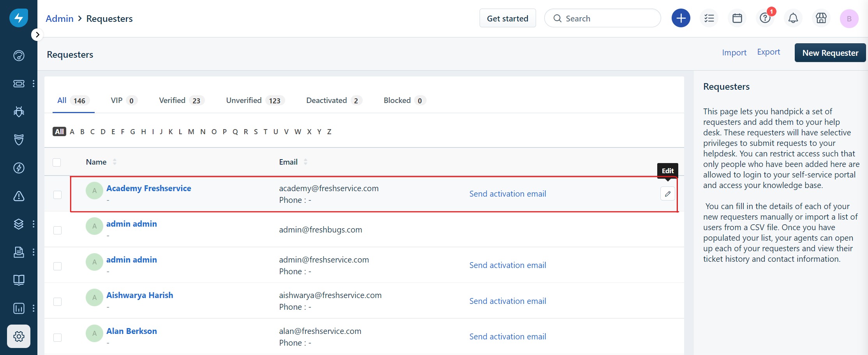
Task: Open the Assets layers icon in sidebar
Action: 19,224
